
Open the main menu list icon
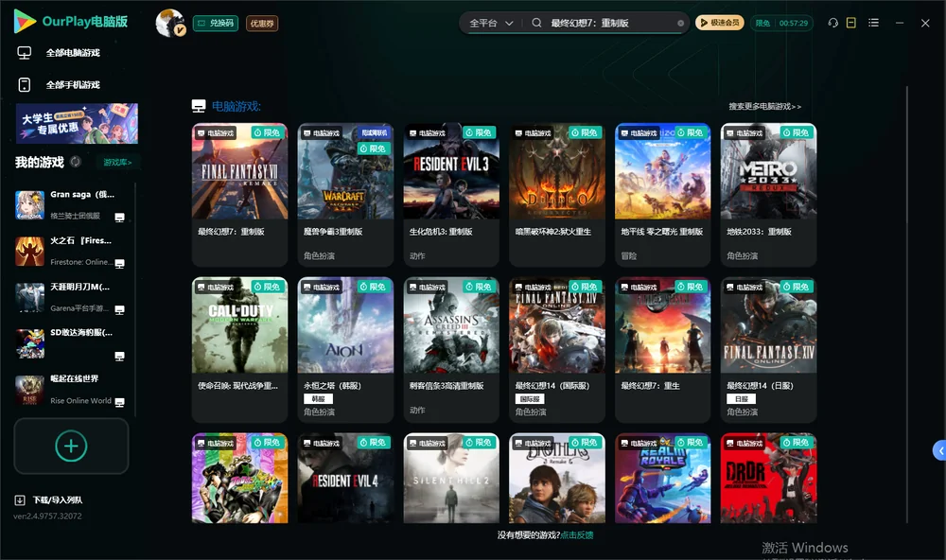(x=873, y=23)
